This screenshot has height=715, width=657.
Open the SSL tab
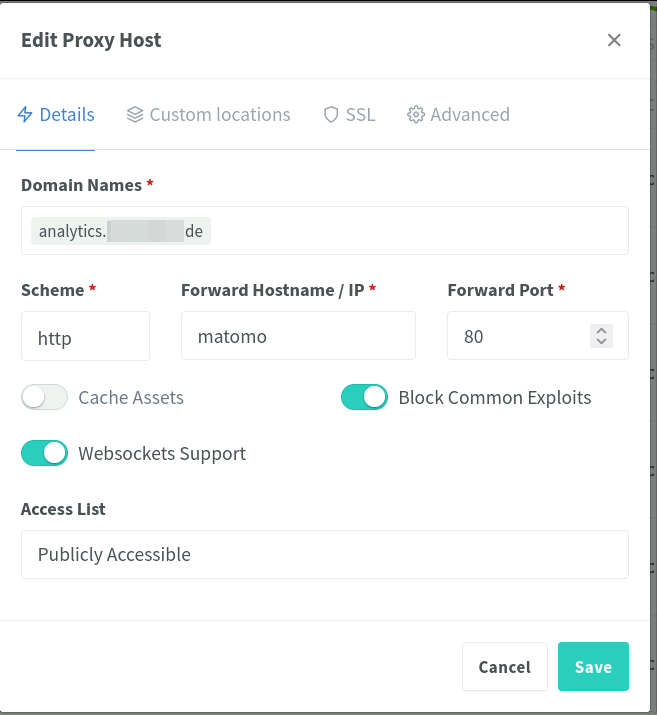tap(349, 115)
